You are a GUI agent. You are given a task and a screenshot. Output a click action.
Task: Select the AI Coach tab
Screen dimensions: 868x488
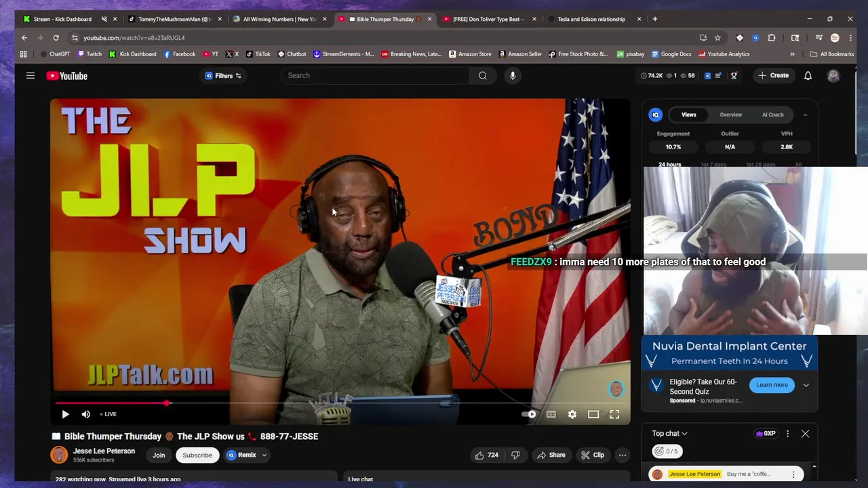click(x=772, y=115)
